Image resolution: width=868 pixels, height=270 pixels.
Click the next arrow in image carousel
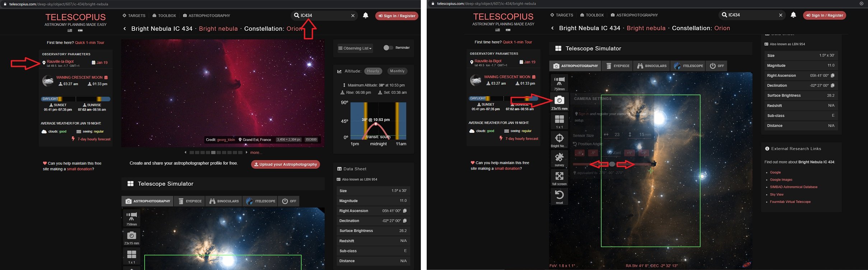point(247,153)
